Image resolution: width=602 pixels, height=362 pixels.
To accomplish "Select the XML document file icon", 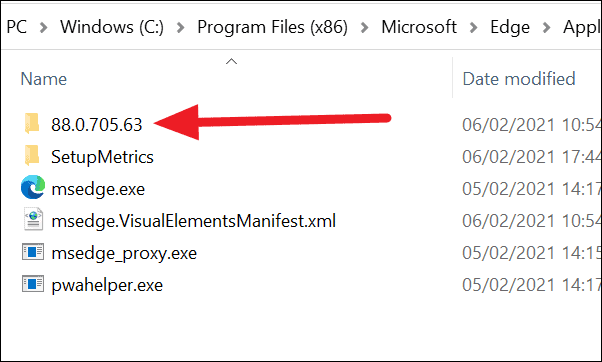I will 33,220.
